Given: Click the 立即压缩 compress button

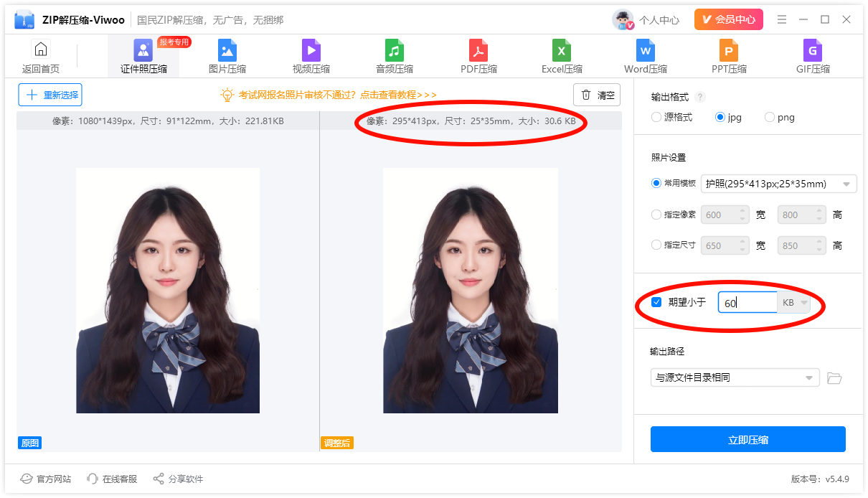Looking at the screenshot, I should tap(748, 439).
